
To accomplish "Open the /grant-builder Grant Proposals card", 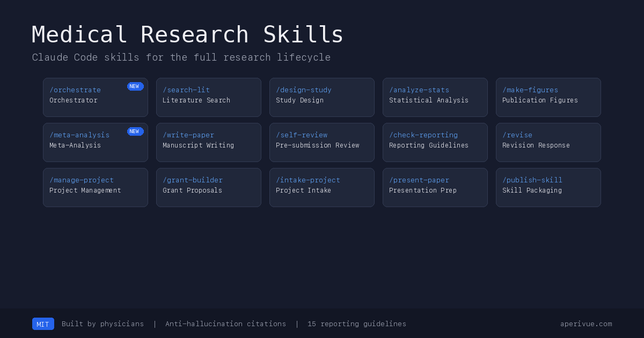I will 208,187.
